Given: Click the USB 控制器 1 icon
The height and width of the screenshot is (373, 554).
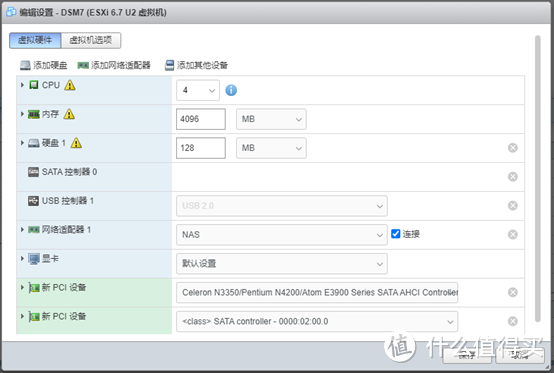Looking at the screenshot, I should tap(33, 201).
